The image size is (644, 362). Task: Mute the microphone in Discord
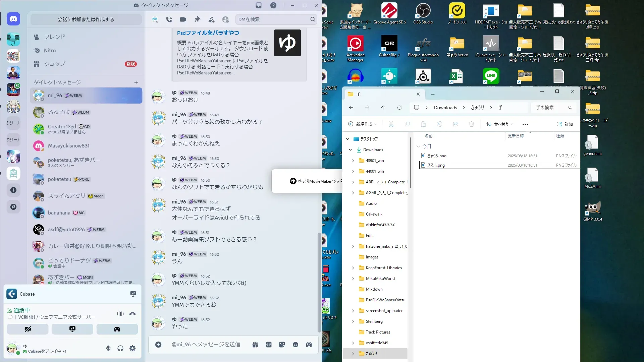coord(108,349)
